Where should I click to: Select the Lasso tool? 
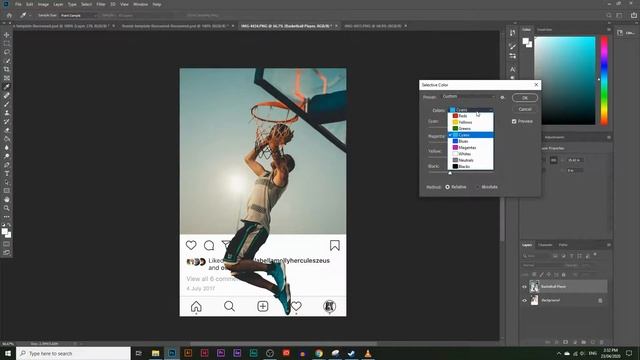tap(7, 52)
